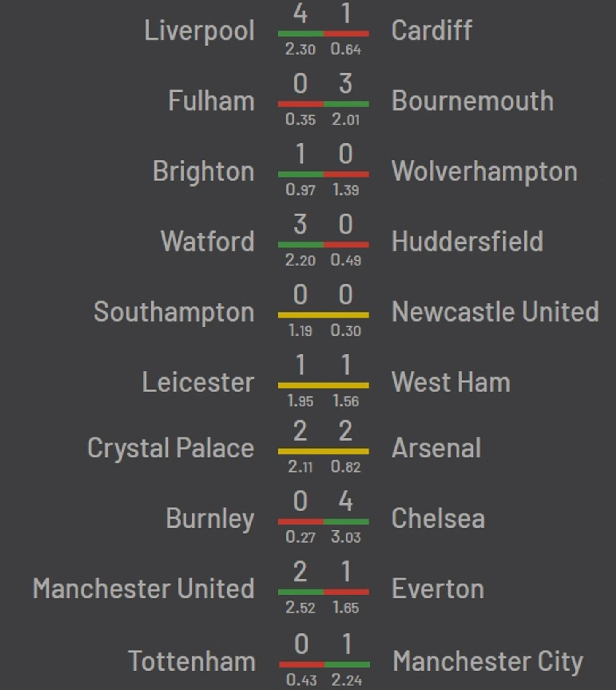Click Southampton vs Newcastle yellow draw bar
616x690 pixels.
[323, 315]
